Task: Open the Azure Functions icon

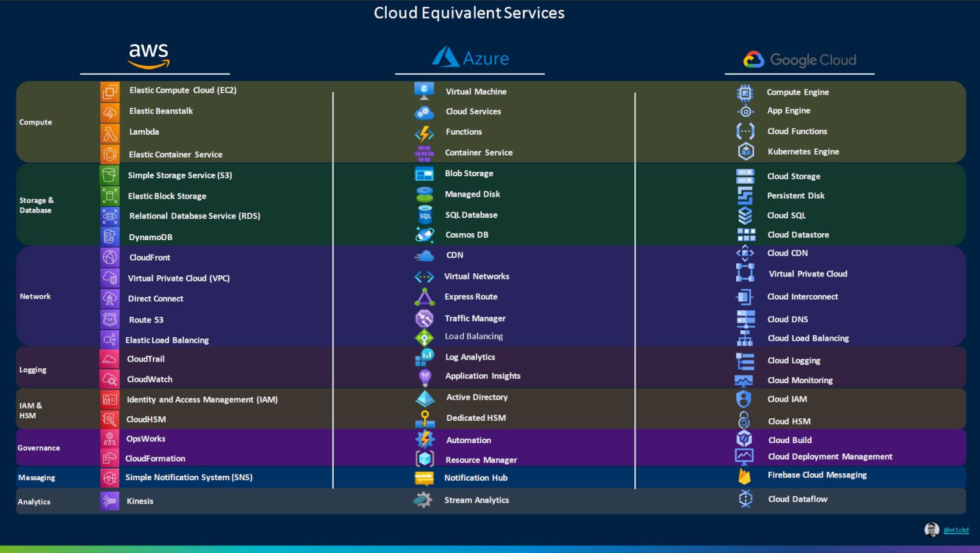Action: click(x=424, y=132)
